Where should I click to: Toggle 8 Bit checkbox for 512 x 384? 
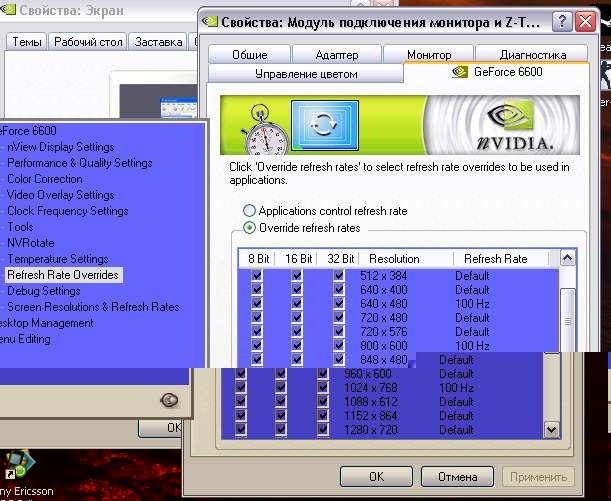click(x=257, y=275)
